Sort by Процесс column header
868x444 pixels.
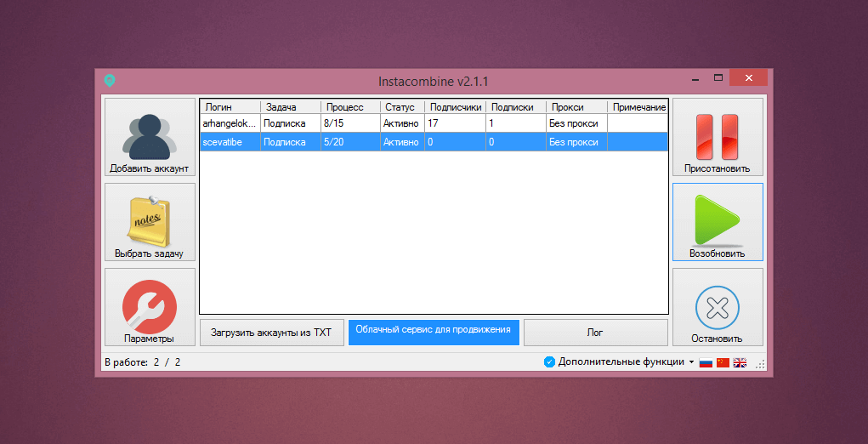pyautogui.click(x=350, y=107)
